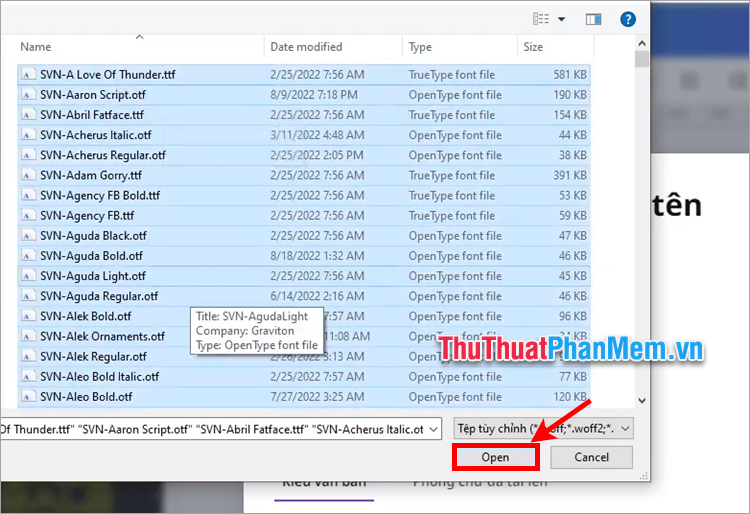Select file name SVN-Alek Ornaments.otf
Image resolution: width=750 pixels, height=514 pixels.
102,336
